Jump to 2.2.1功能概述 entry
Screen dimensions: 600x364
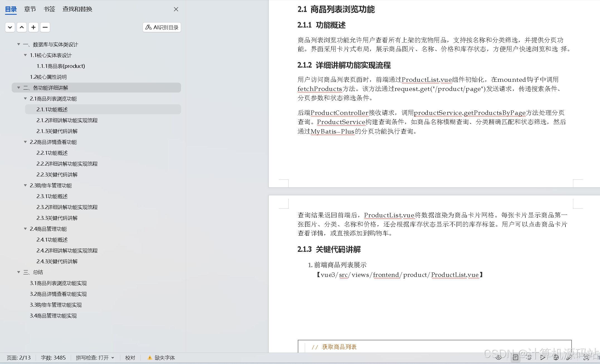(52, 153)
